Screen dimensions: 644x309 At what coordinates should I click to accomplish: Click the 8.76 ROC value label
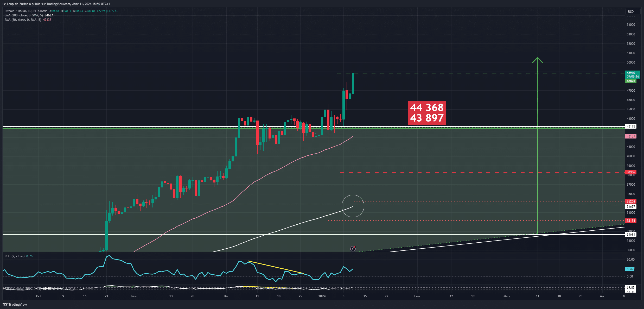(630, 269)
